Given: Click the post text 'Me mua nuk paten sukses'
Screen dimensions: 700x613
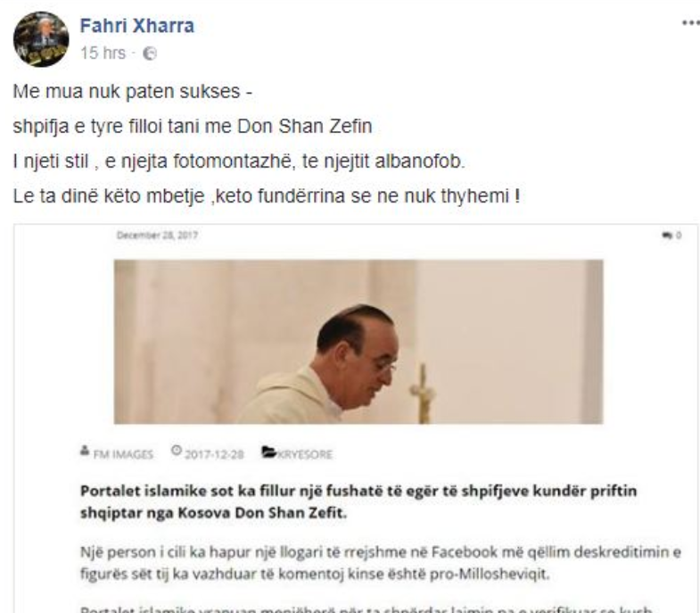Looking at the screenshot, I should 133,92.
